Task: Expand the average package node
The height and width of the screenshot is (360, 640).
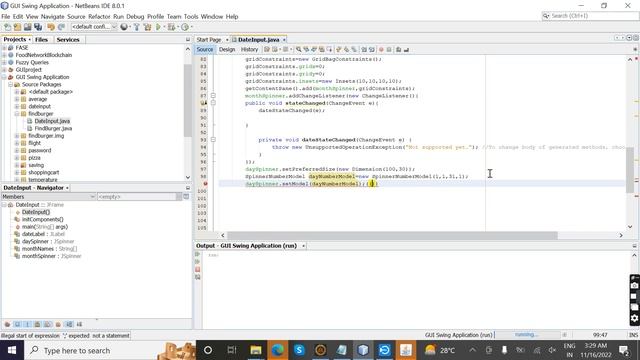Action: 17,99
